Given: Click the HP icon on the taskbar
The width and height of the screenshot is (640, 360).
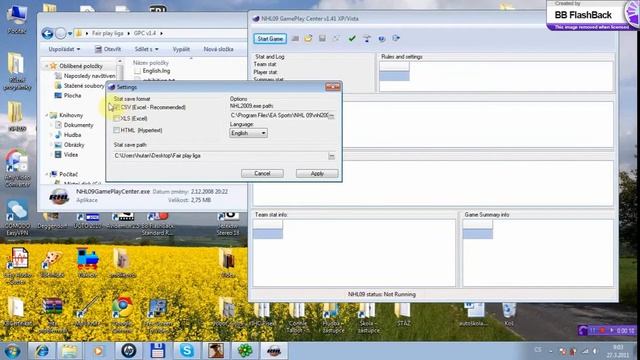Looking at the screenshot, I should (128, 351).
